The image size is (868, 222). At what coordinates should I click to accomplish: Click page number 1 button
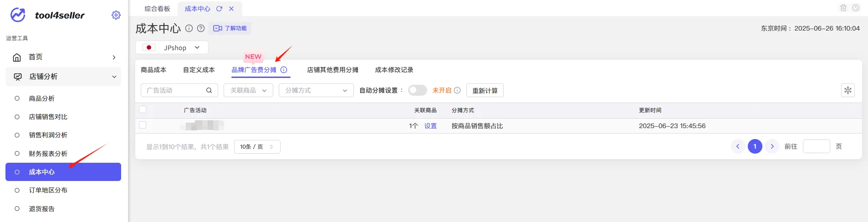tap(755, 146)
